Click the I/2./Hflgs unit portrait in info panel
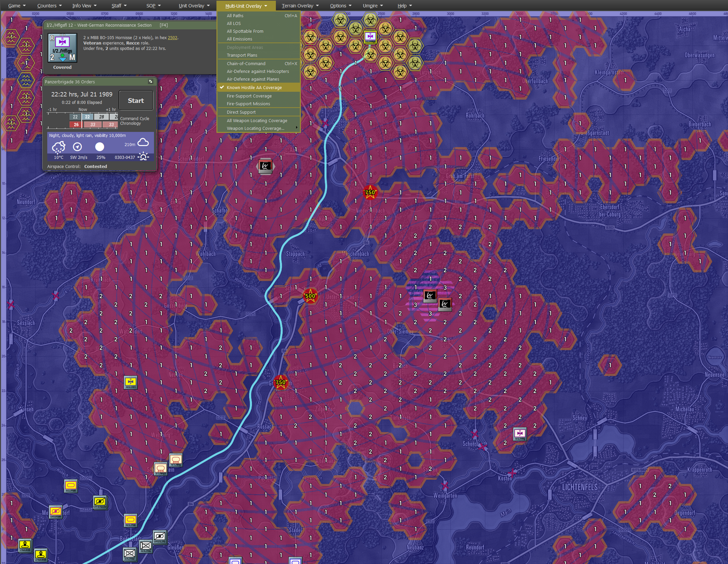Image resolution: width=728 pixels, height=564 pixels. click(62, 48)
